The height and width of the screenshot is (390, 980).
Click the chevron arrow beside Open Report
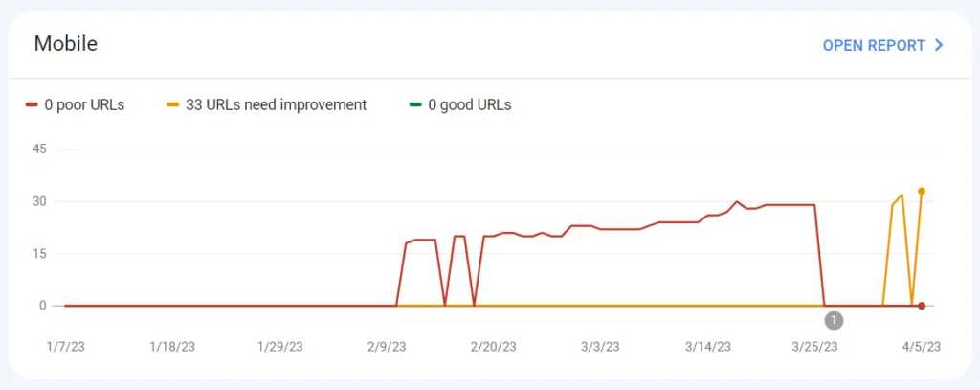click(x=940, y=45)
